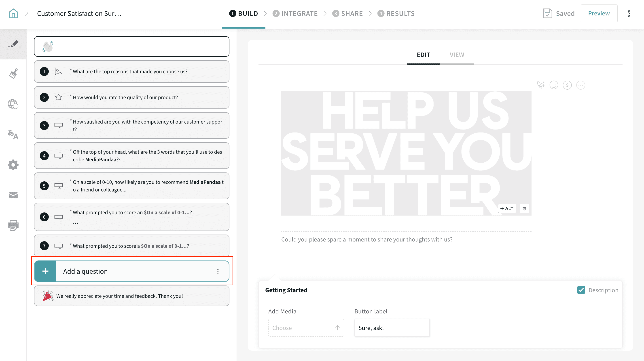
Task: Open the translation languages sidebar icon
Action: (x=13, y=135)
